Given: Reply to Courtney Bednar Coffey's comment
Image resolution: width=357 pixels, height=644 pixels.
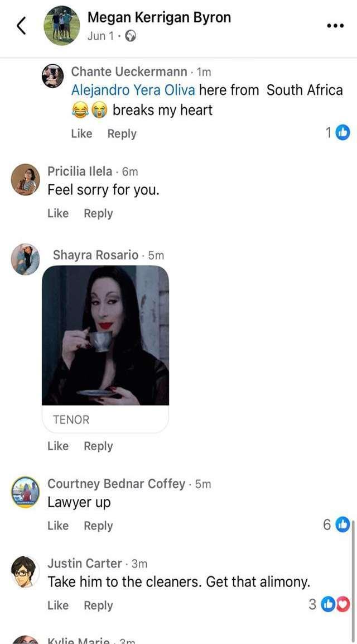Looking at the screenshot, I should pos(98,526).
